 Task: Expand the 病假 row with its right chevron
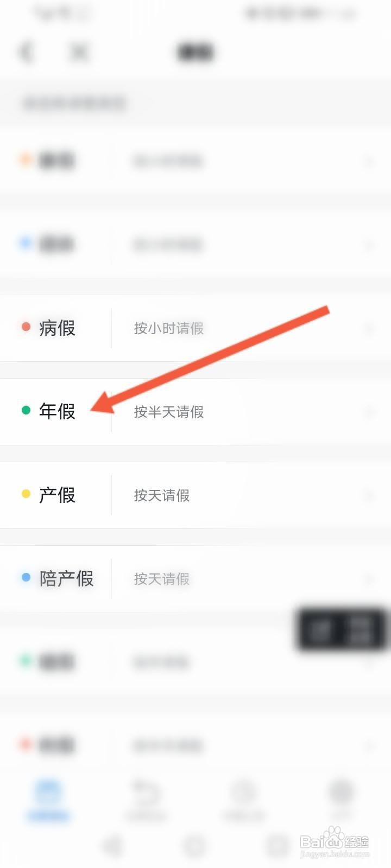pyautogui.click(x=369, y=328)
